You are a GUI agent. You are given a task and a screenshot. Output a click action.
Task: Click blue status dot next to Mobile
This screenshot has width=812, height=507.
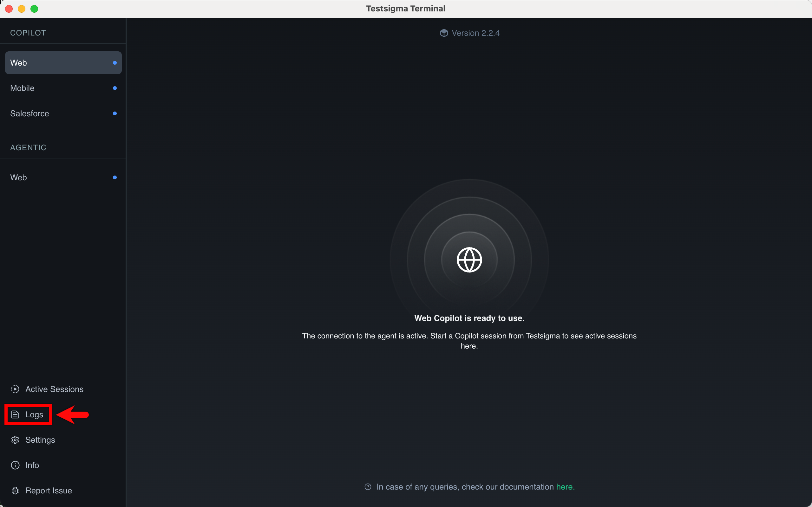(115, 88)
